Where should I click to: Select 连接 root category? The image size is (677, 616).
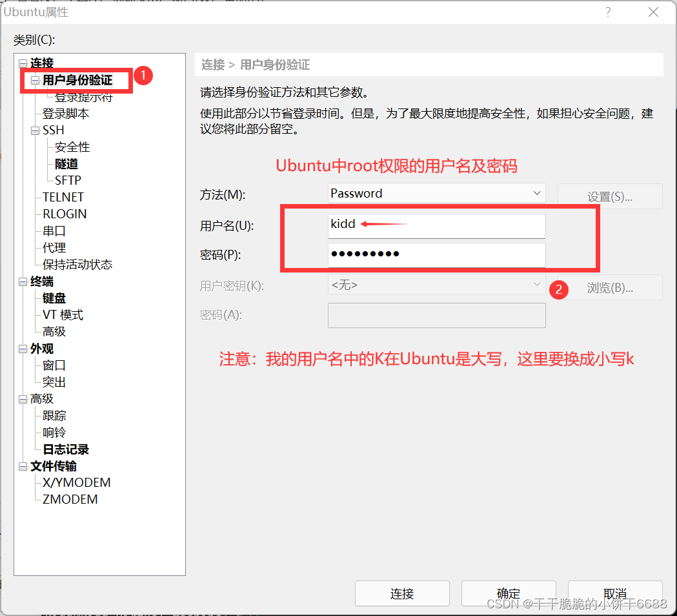[x=41, y=63]
